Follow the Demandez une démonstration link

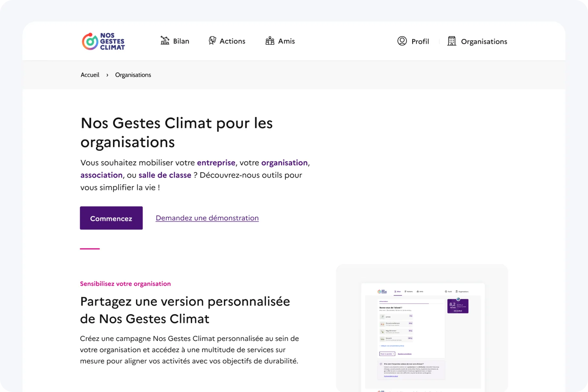207,218
